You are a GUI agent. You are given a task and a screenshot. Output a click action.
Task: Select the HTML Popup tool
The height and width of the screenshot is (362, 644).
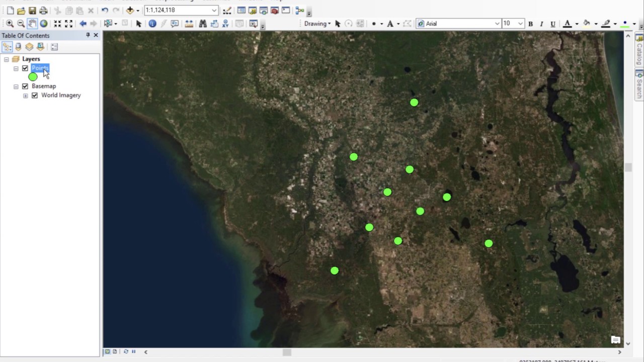click(x=175, y=24)
